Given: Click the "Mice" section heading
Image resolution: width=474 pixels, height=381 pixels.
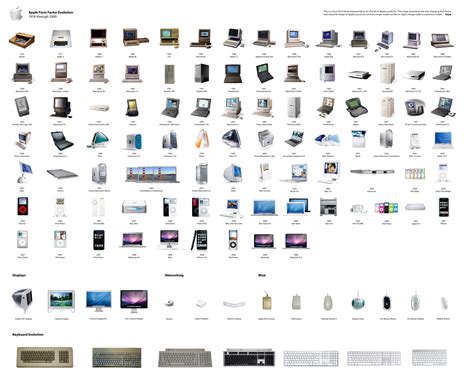Looking at the screenshot, I should (x=262, y=275).
